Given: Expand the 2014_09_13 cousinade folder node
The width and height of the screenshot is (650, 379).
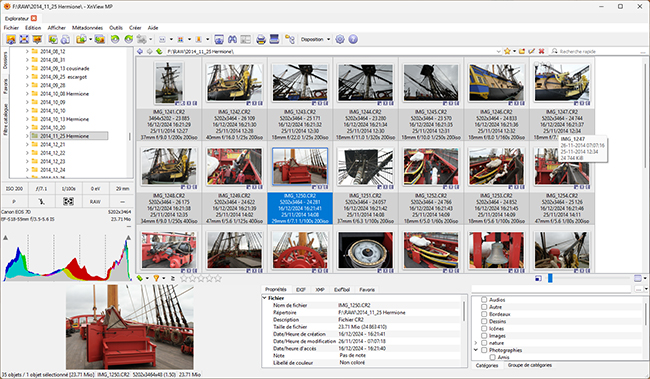Looking at the screenshot, I should point(27,68).
